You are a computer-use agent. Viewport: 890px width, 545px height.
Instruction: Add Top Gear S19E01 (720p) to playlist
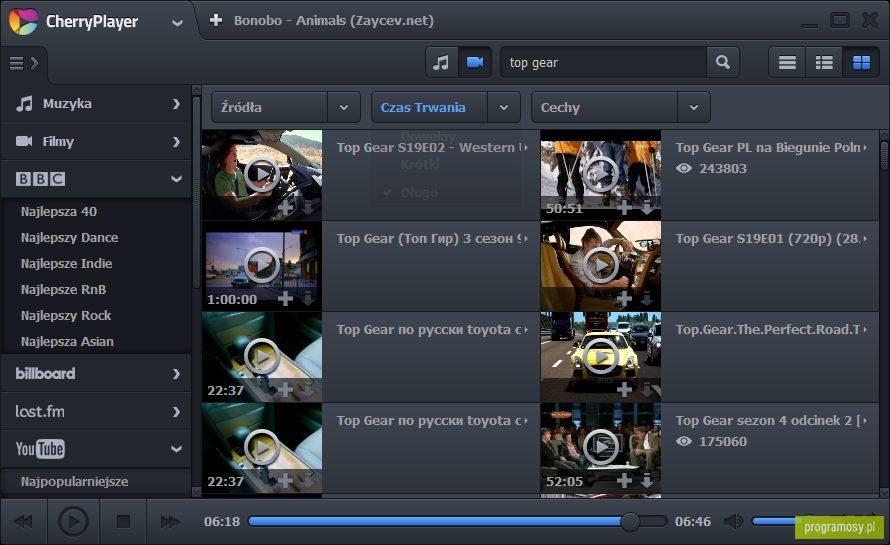tap(624, 299)
